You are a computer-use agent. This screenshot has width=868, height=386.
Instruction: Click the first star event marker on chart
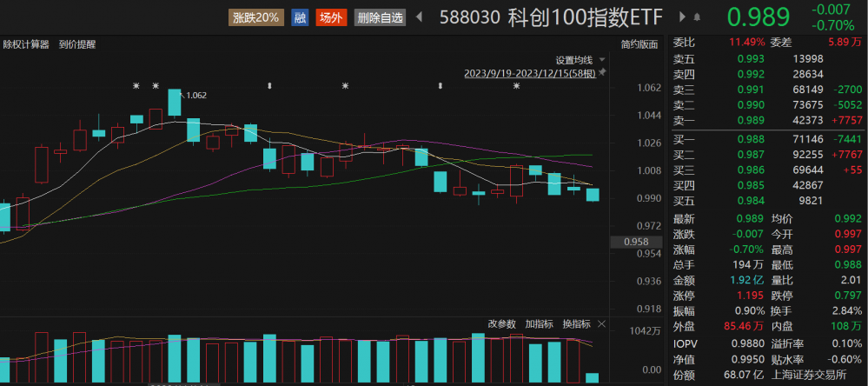(x=136, y=85)
